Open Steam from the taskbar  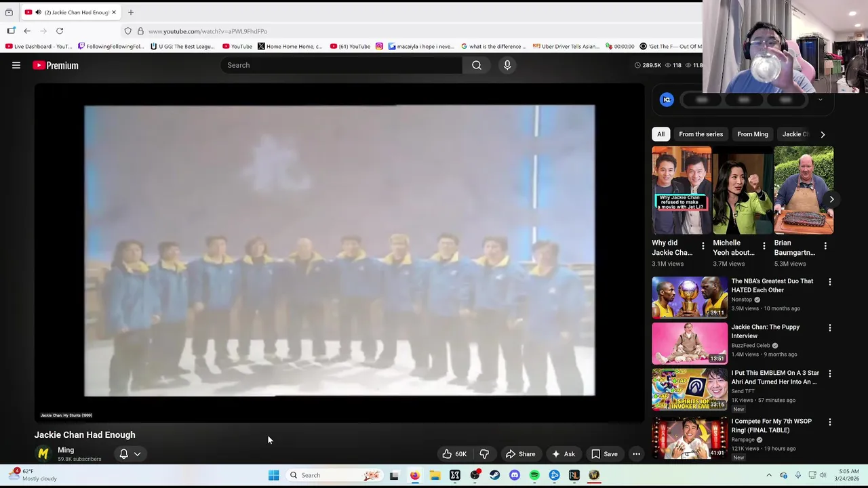click(x=494, y=475)
